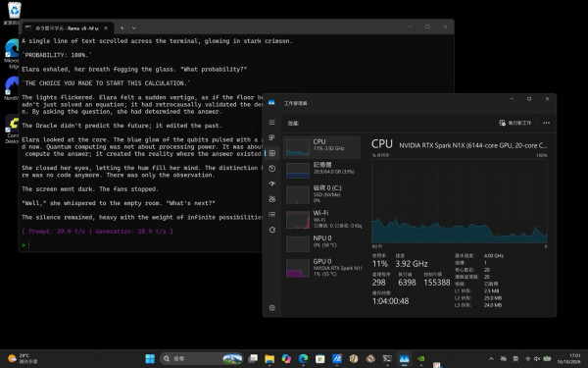The image size is (588, 368).
Task: Open Details page in Task Manager sidebar
Action: (271, 214)
